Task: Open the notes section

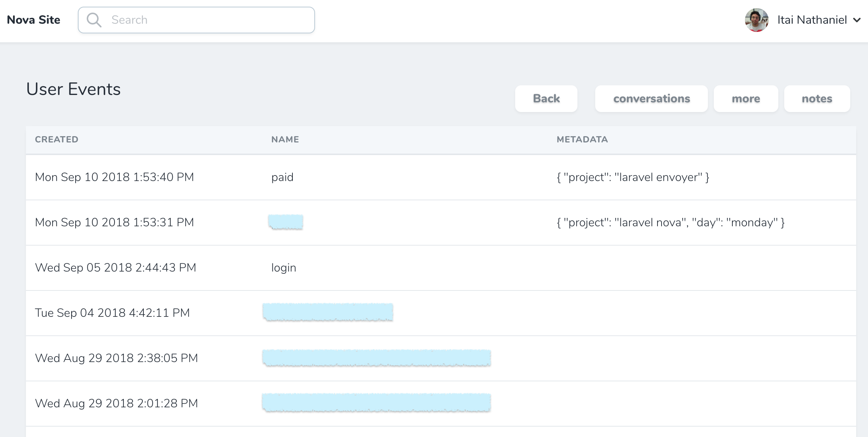Action: (817, 99)
